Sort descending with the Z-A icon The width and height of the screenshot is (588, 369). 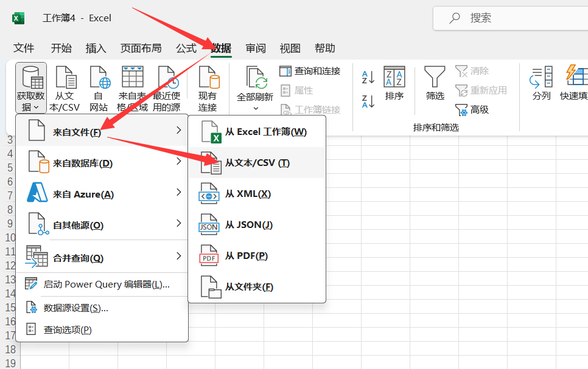pos(368,101)
